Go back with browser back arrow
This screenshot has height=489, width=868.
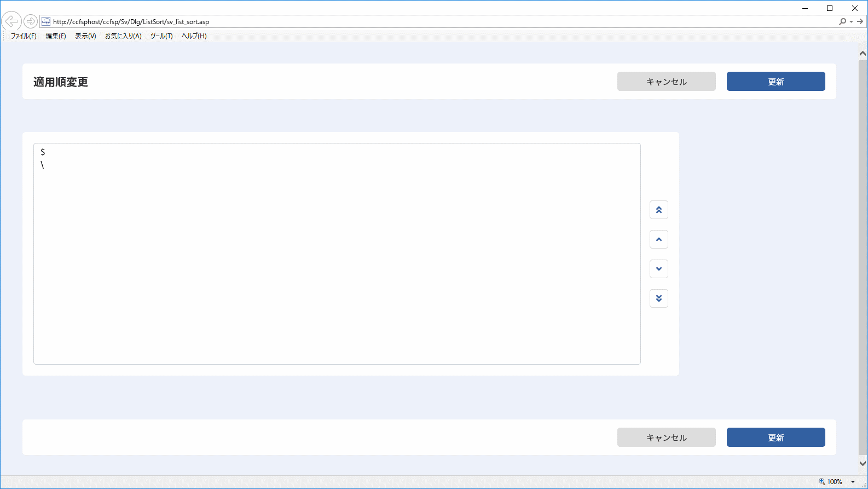tap(11, 21)
